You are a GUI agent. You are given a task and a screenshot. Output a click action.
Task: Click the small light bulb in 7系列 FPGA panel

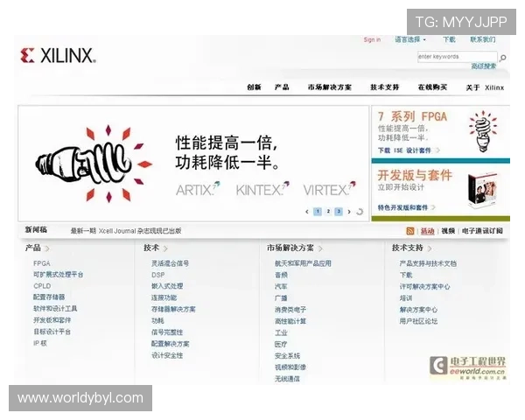coord(483,131)
